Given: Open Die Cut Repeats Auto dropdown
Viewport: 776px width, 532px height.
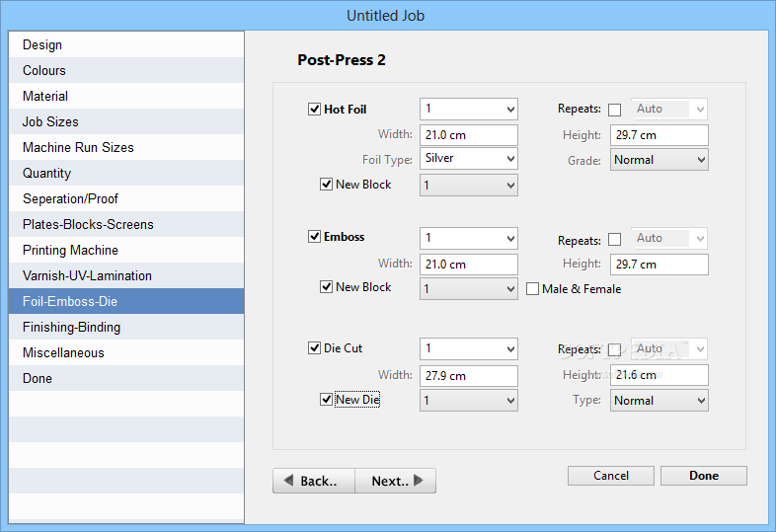Looking at the screenshot, I should (669, 348).
